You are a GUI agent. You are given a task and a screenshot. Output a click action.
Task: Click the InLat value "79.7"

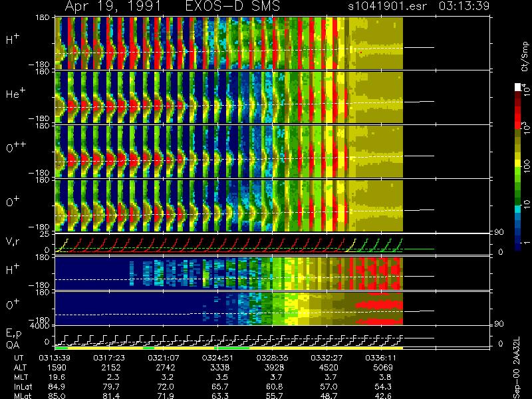(x=112, y=387)
